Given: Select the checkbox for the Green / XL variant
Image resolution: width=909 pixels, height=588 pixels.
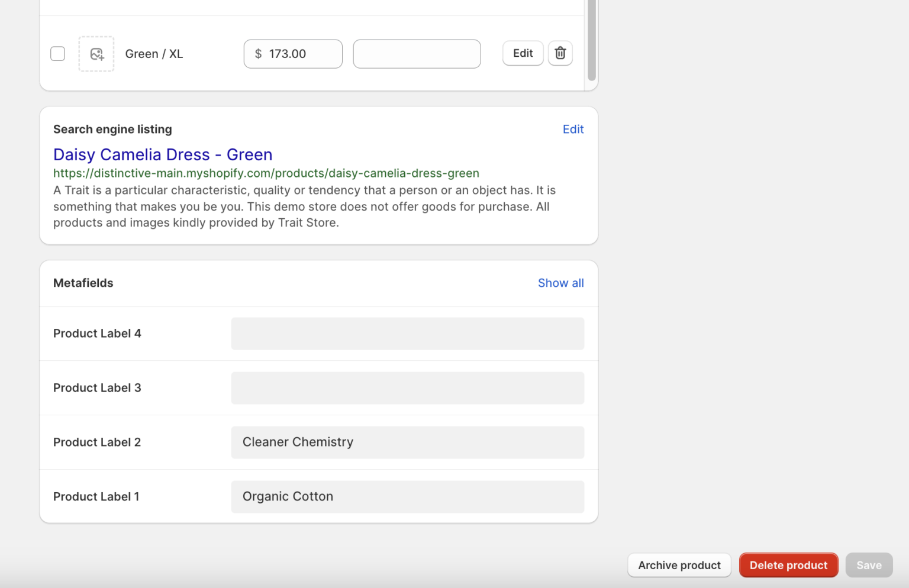Looking at the screenshot, I should tap(57, 53).
